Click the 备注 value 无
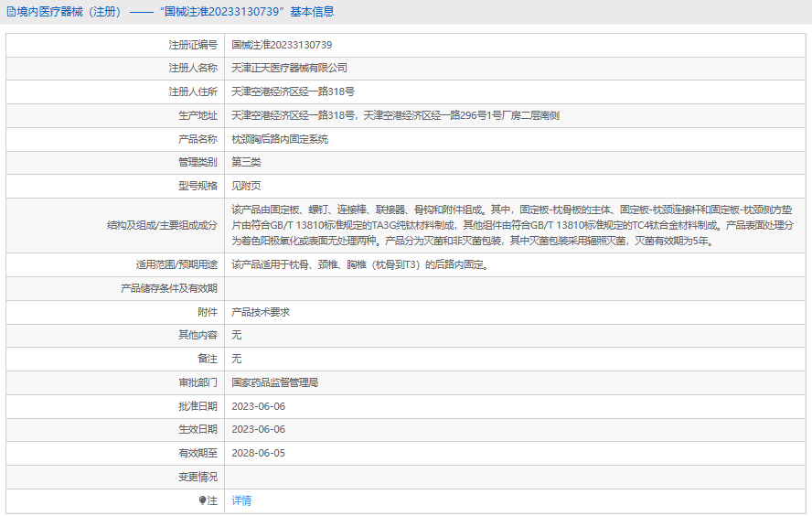The image size is (812, 516). (x=237, y=359)
